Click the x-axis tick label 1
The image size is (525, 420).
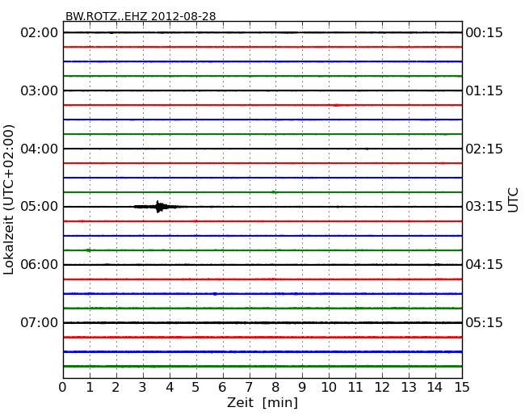[90, 388]
